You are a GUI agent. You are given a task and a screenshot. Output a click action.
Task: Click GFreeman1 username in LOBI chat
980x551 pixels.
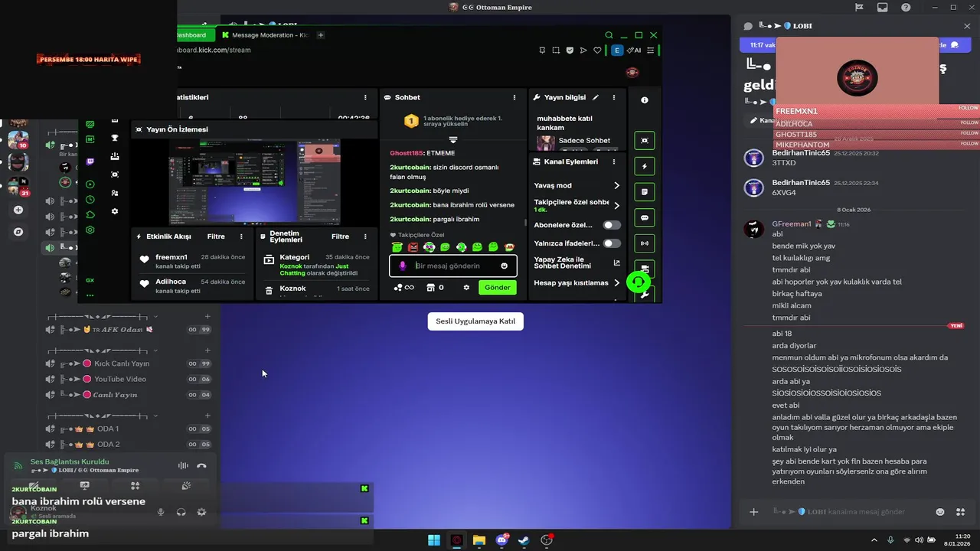792,224
